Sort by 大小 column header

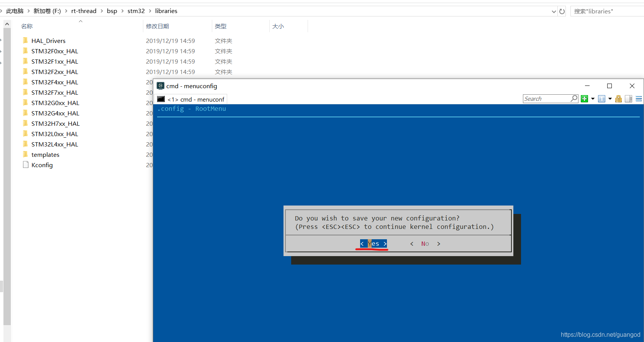(x=278, y=26)
